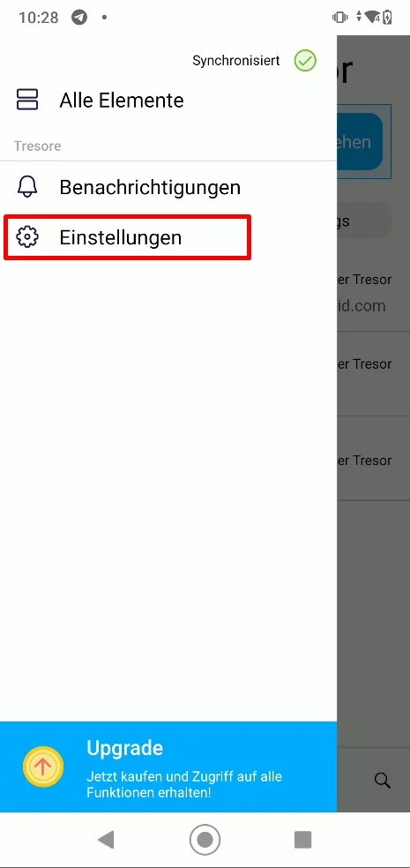Tap the bell notifications icon
The height and width of the screenshot is (868, 410).
(x=27, y=187)
